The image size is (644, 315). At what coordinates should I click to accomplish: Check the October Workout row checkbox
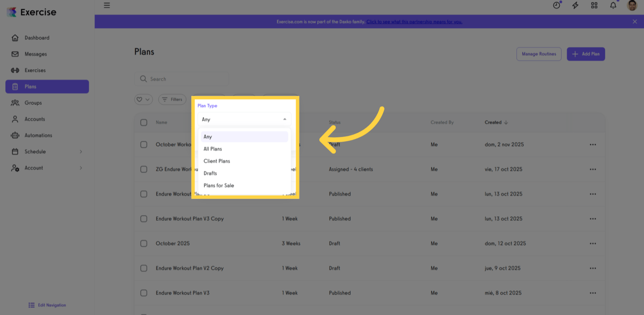pyautogui.click(x=144, y=145)
